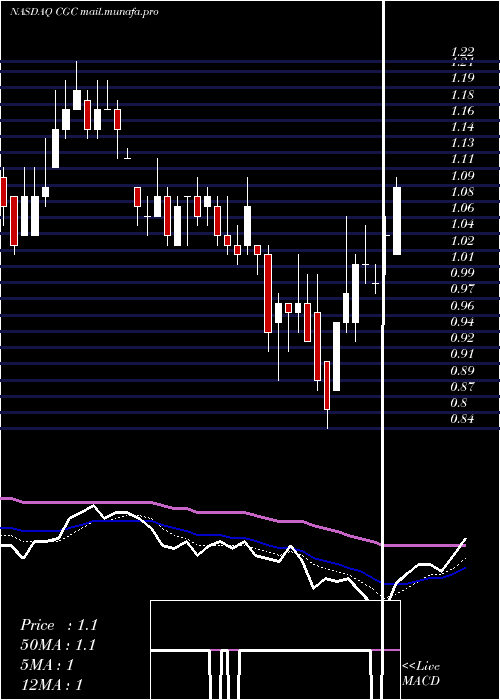
Task: Select the 1.09 price axis label
Action: (x=462, y=175)
